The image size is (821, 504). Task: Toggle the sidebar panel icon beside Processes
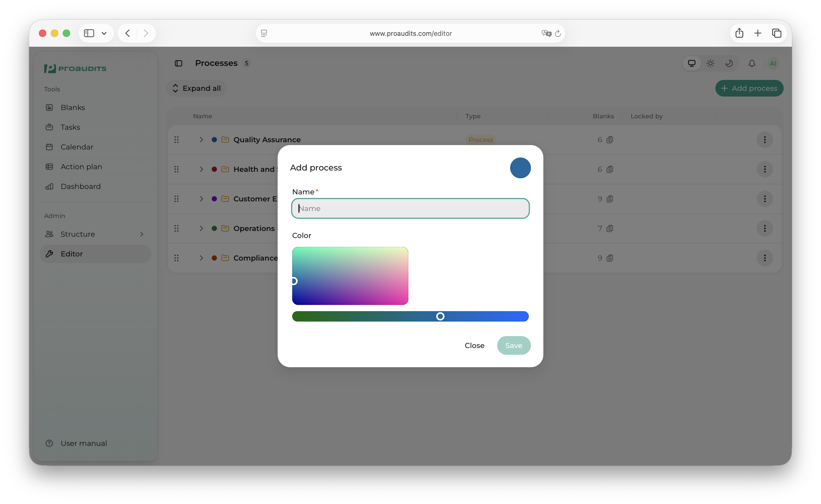(x=179, y=63)
